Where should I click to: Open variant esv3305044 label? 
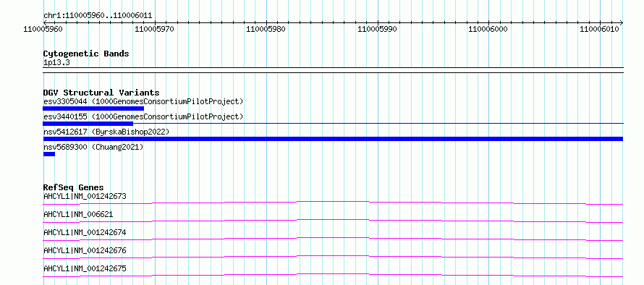point(143,101)
